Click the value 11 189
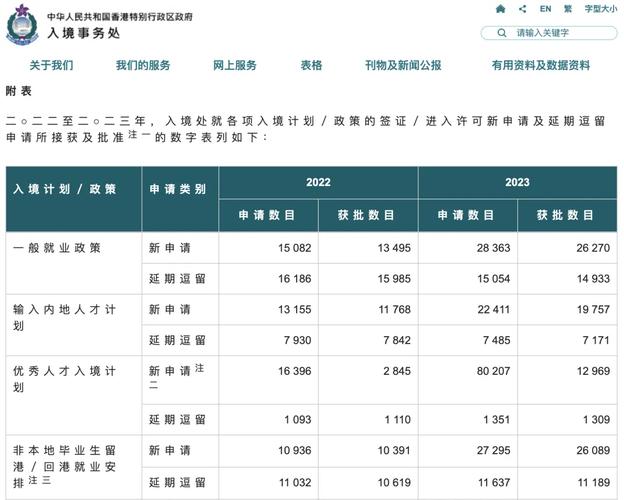Viewport: 624px width, 500px height. click(594, 482)
